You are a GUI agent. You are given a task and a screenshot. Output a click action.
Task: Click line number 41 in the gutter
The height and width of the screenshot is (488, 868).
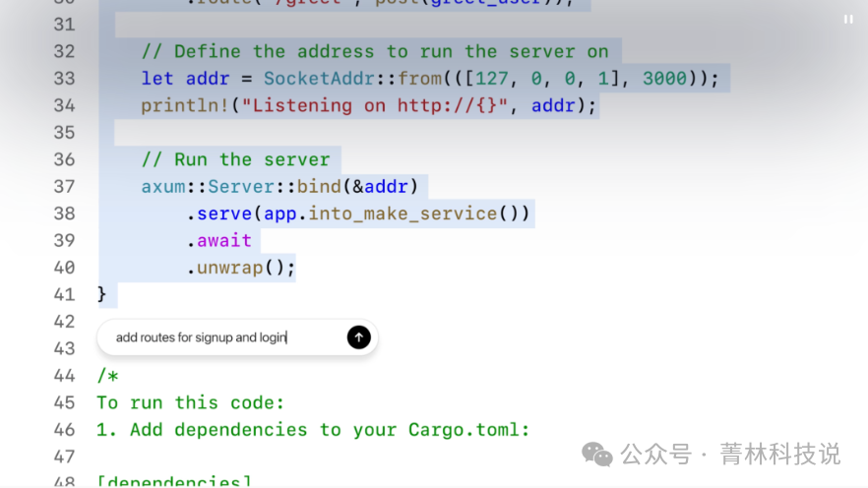tap(64, 294)
